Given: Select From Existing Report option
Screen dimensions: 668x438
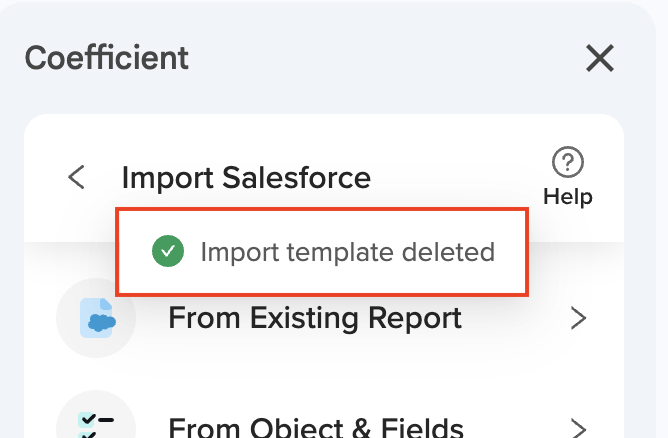Looking at the screenshot, I should [315, 318].
